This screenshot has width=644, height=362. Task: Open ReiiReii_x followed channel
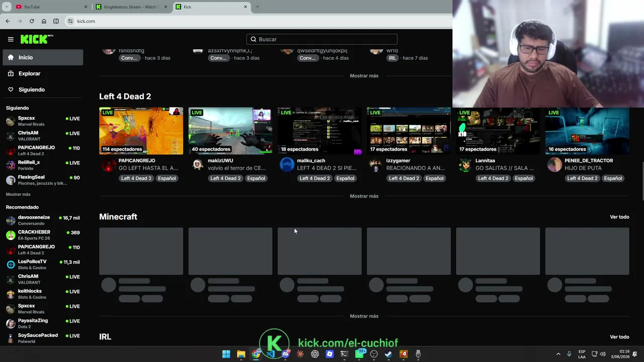43,165
